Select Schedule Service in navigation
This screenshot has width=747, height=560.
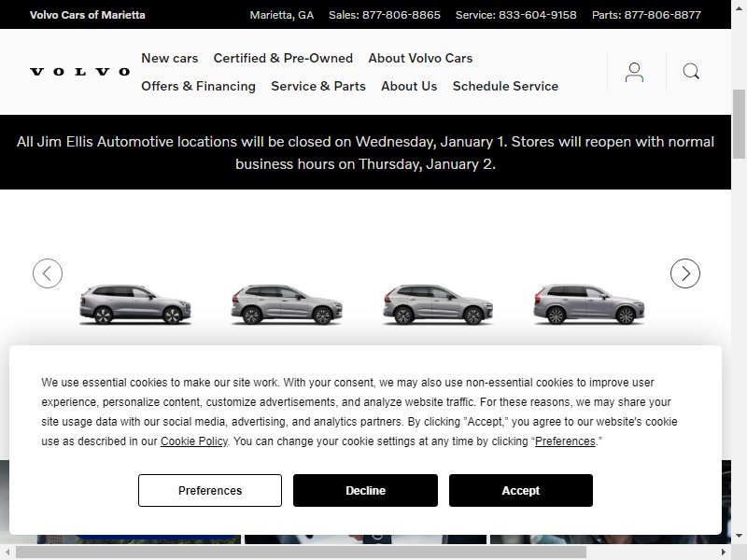tap(505, 86)
